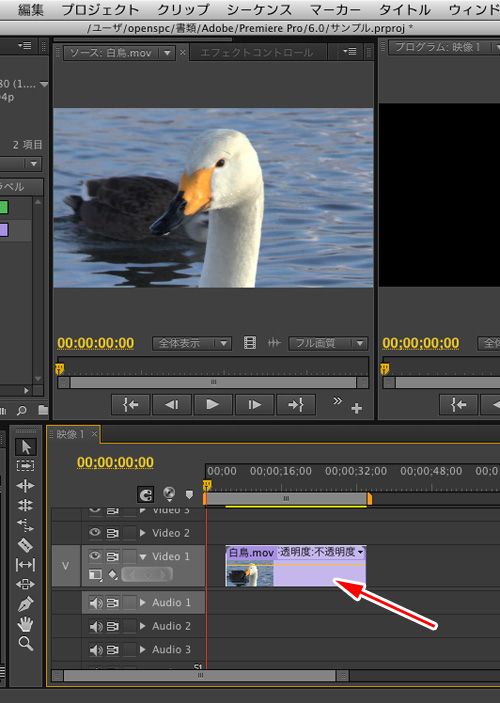Open Source monitor panel menu icon
The height and width of the screenshot is (703, 500).
pyautogui.click(x=350, y=52)
